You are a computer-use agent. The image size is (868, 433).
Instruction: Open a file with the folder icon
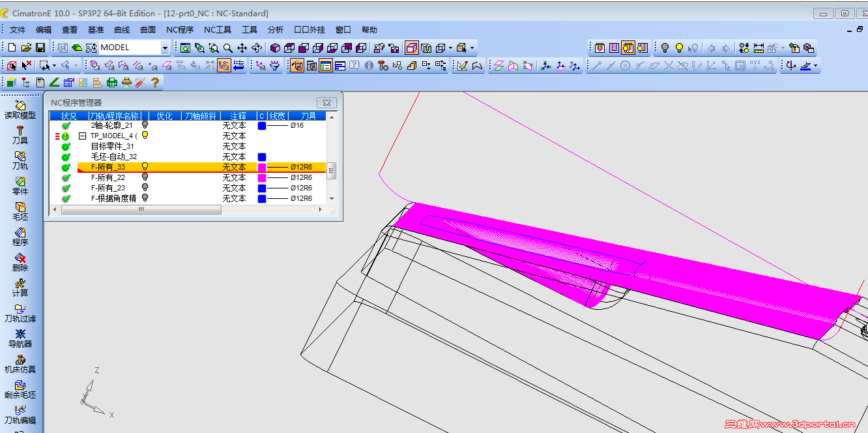click(x=26, y=48)
